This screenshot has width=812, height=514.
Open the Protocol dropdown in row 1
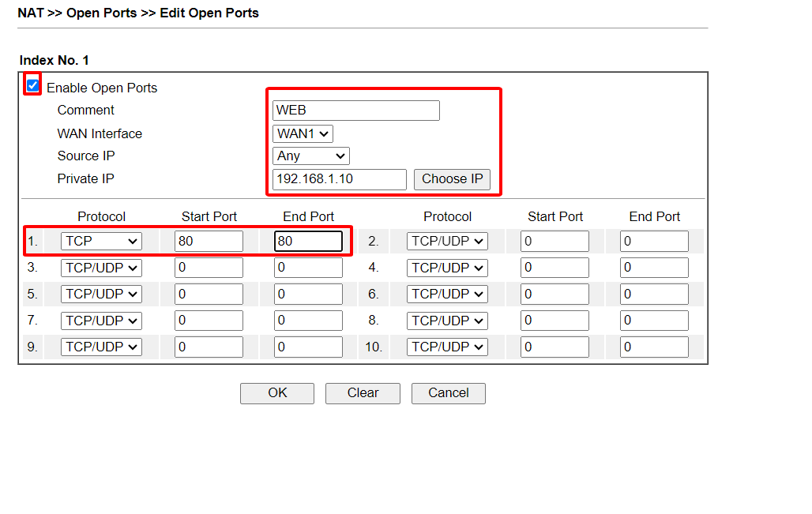tap(101, 242)
